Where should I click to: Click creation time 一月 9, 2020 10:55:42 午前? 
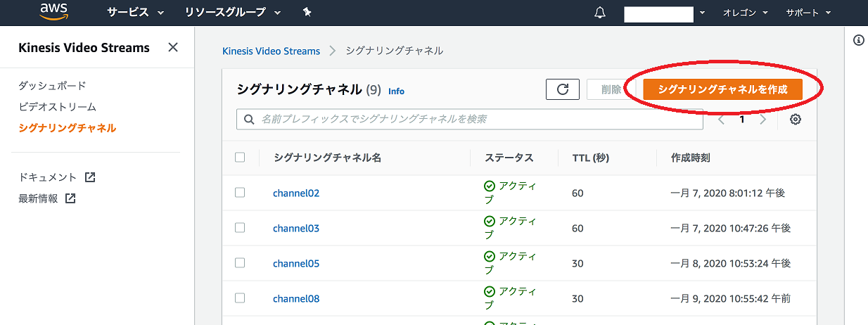731,298
